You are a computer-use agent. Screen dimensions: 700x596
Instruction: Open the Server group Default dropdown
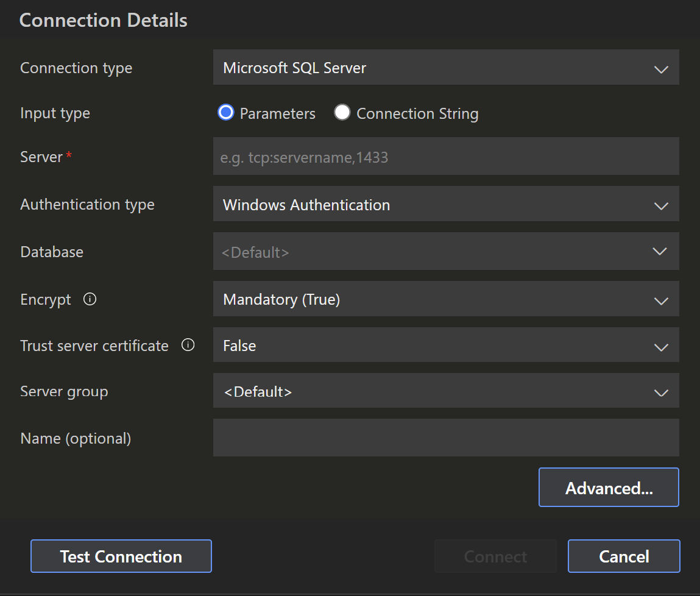[446, 391]
